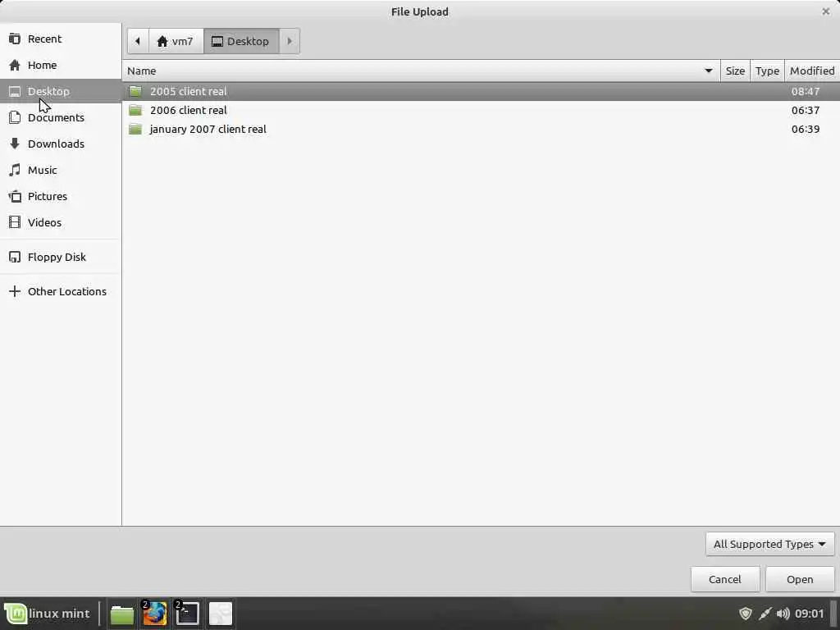Open the Linux Mint menu
The image size is (840, 630).
pos(48,614)
